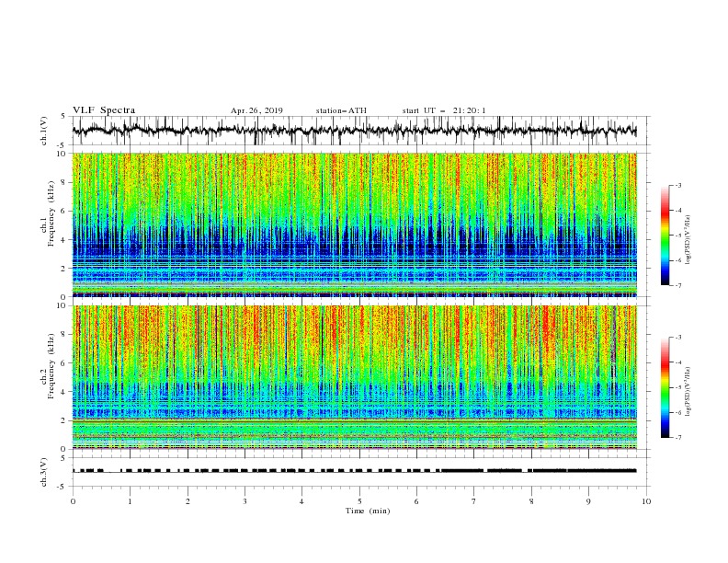The width and height of the screenshot is (728, 563).
Task: Click the "-6" label on ch.2 color bar
Action: pos(677,412)
